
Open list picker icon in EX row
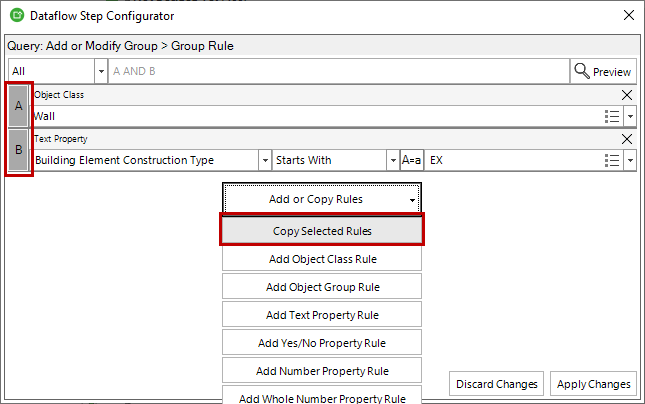click(612, 160)
